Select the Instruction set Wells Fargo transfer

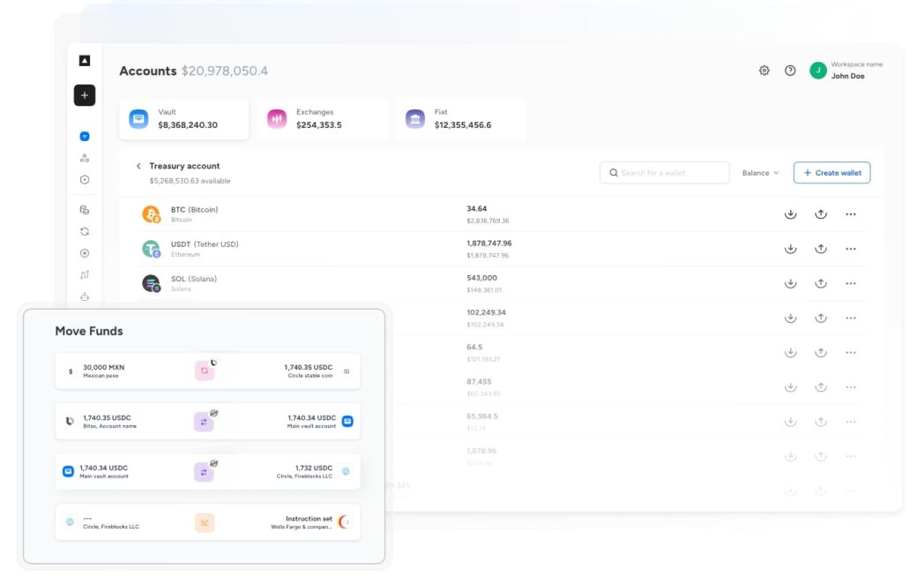208,522
